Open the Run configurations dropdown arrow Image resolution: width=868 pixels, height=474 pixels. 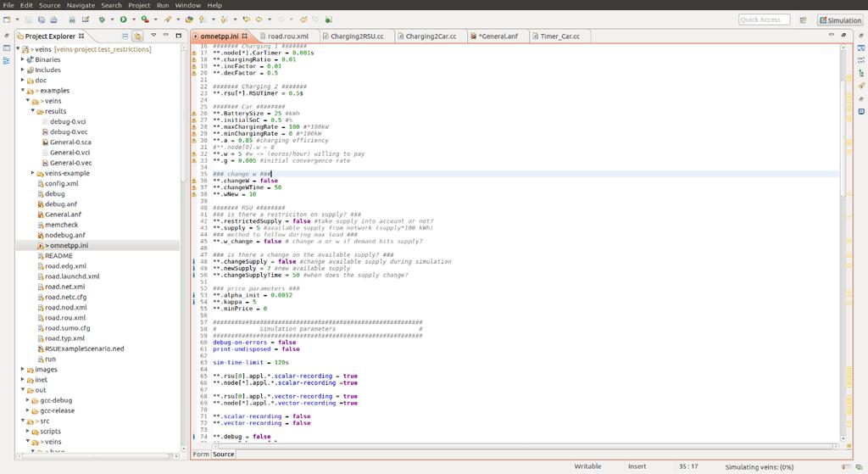tap(133, 20)
